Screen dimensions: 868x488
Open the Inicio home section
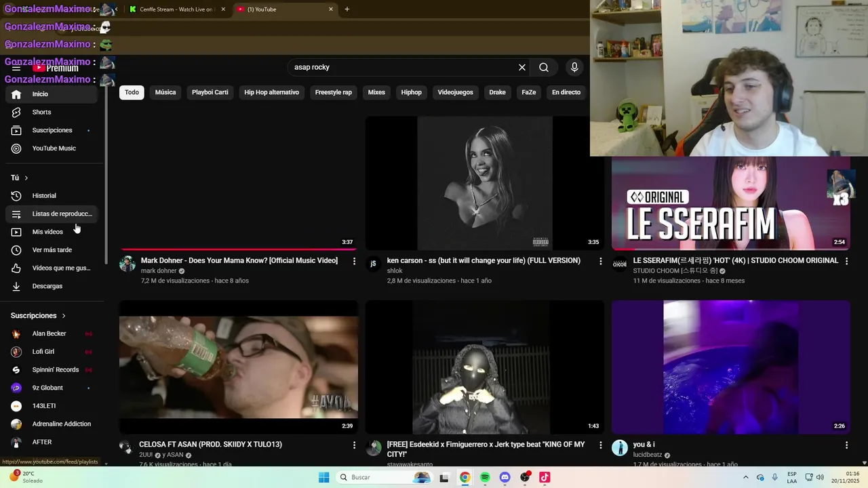(x=52, y=94)
